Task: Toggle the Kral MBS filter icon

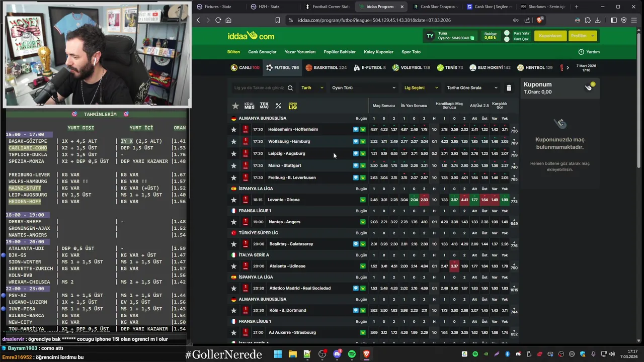Action: (250, 106)
